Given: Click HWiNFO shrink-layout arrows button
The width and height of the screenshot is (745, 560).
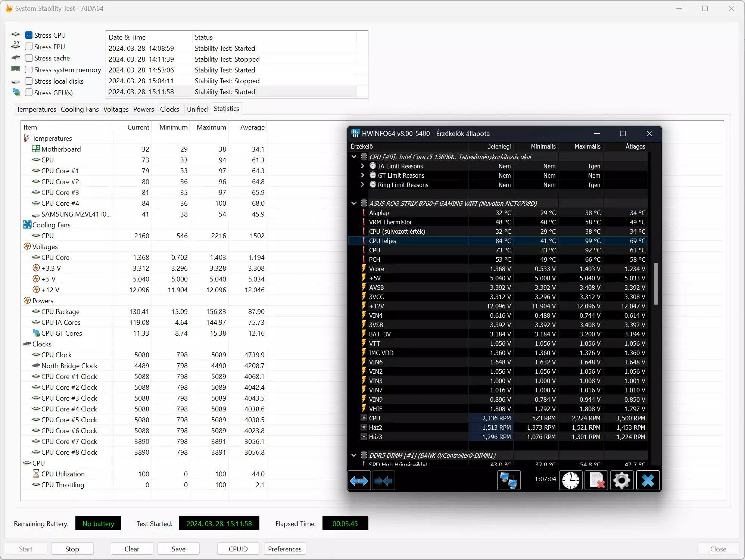Looking at the screenshot, I should point(383,480).
